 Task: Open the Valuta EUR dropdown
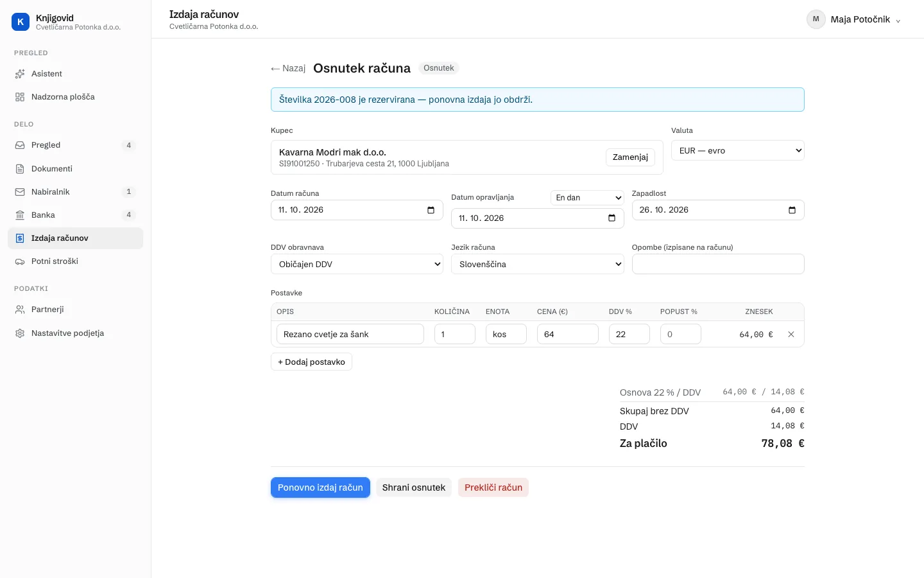click(x=738, y=151)
